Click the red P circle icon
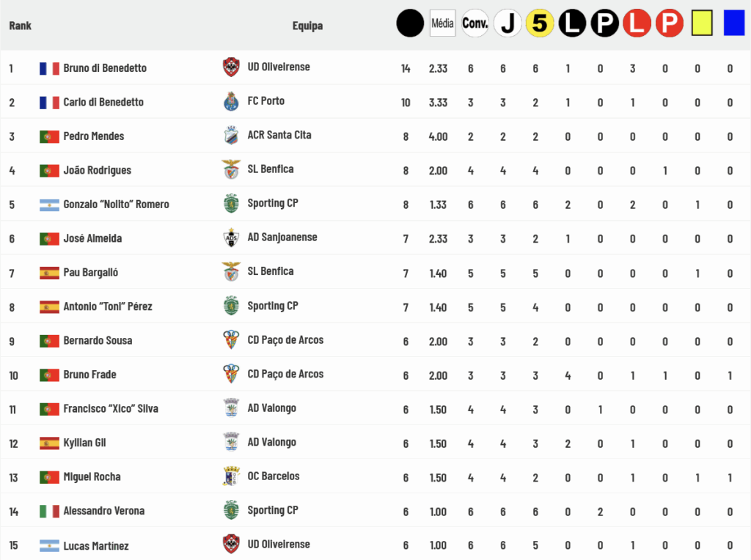 [670, 23]
